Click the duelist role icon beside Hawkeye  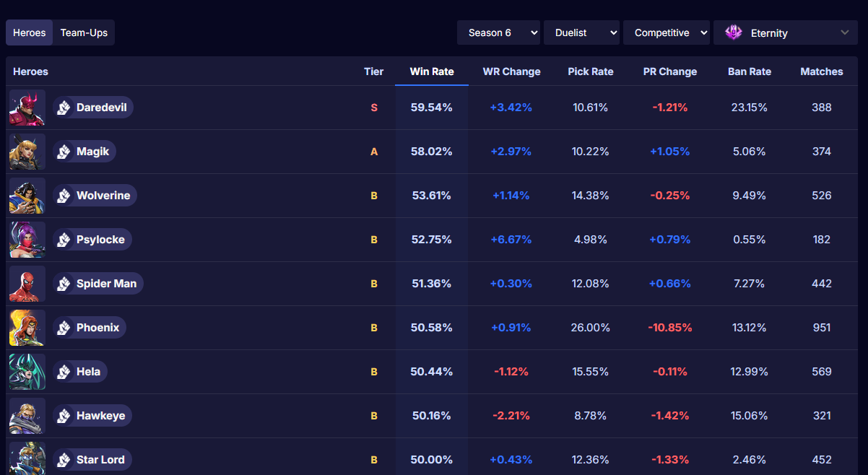(64, 416)
